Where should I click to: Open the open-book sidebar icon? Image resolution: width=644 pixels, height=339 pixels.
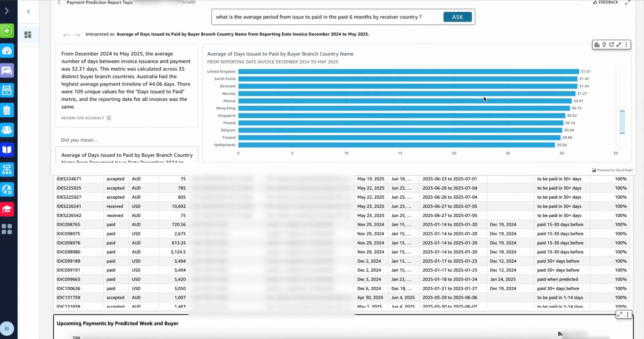tap(7, 150)
